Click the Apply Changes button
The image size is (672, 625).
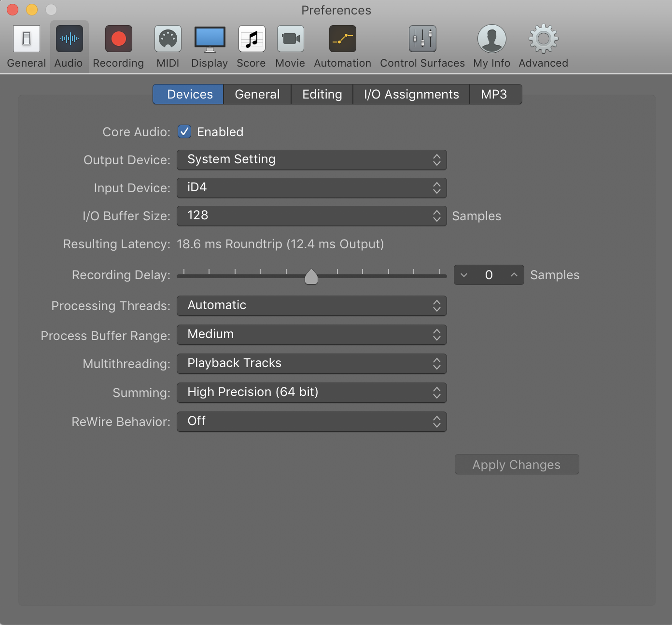point(517,464)
